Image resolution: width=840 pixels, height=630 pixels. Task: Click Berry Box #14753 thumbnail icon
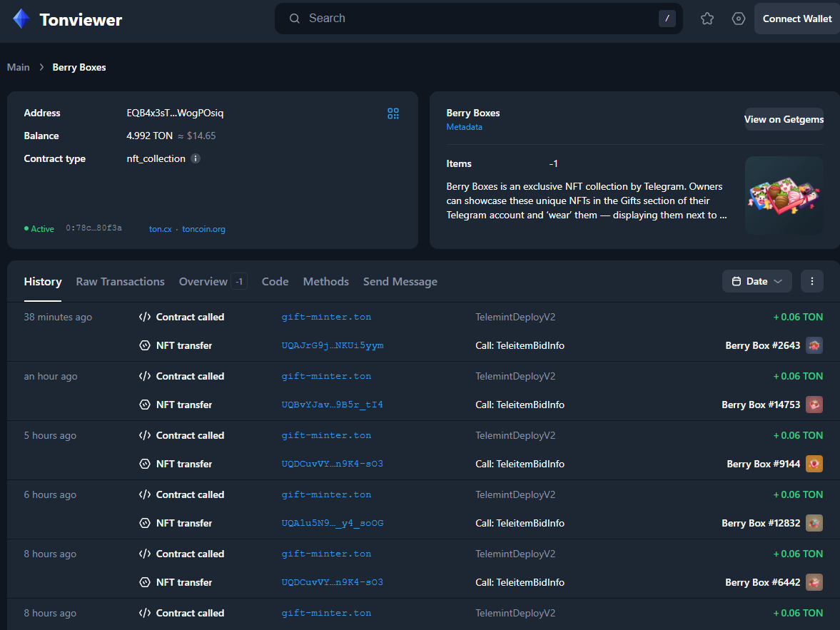point(814,405)
